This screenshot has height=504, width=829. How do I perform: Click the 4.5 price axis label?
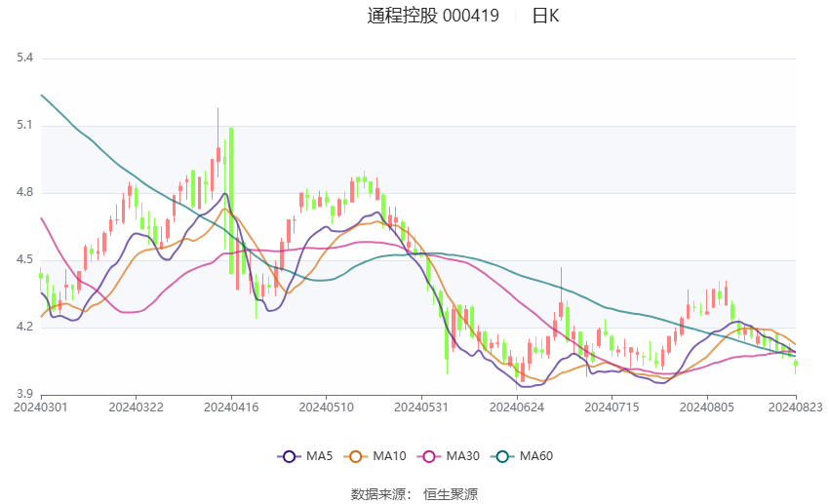coord(24,259)
